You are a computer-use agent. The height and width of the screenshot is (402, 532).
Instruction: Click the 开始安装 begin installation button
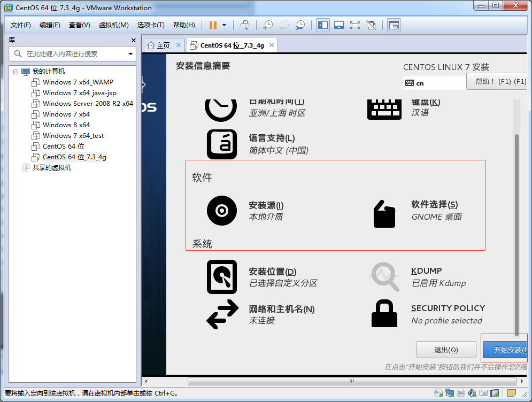point(505,350)
